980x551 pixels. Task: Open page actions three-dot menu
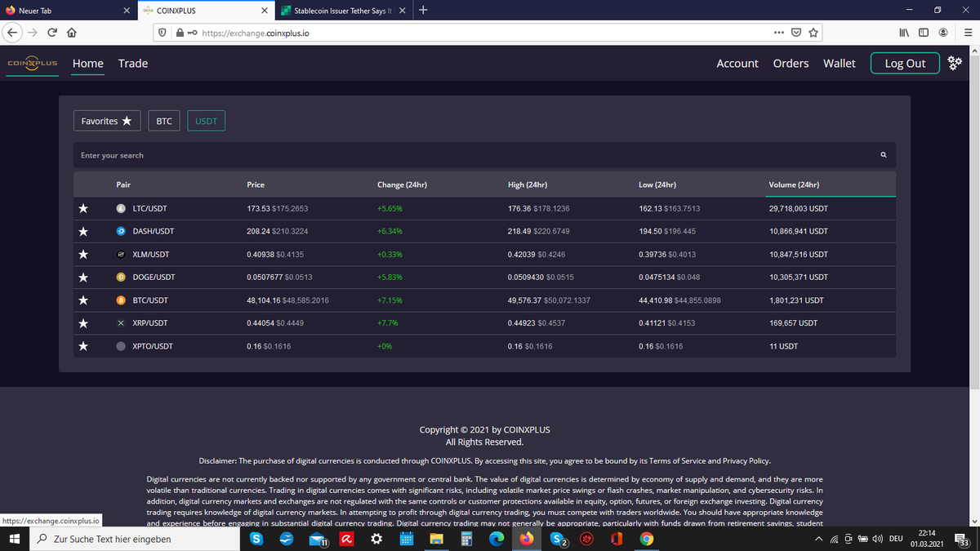(778, 33)
